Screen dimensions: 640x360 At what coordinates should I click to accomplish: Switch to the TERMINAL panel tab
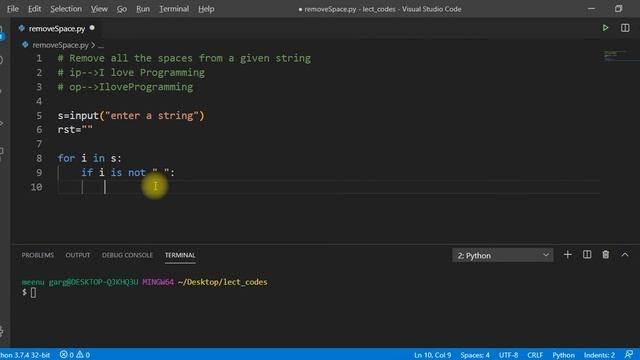(x=180, y=255)
